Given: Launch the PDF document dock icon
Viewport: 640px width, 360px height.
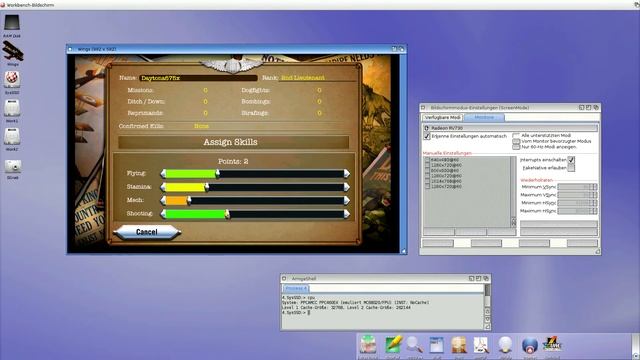Looking at the screenshot, I should 481,345.
